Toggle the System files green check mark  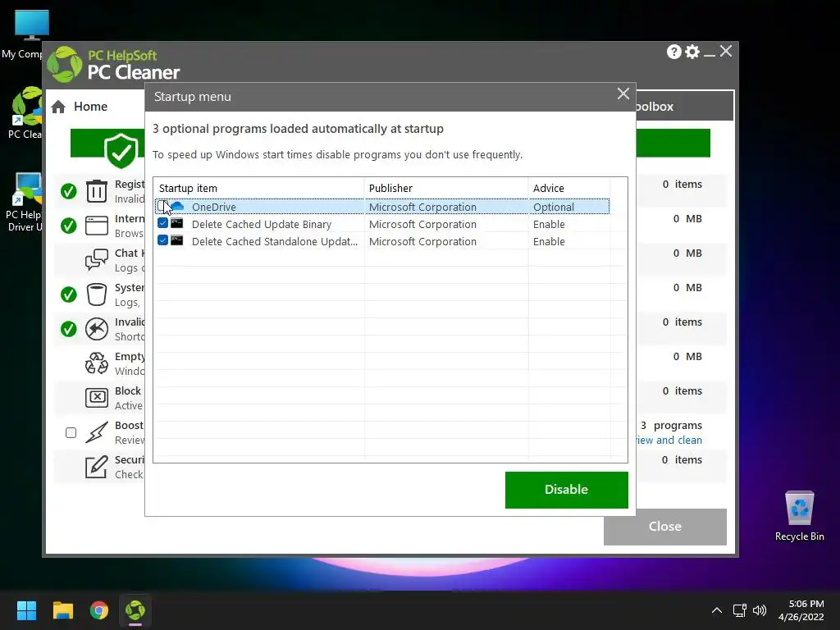(x=69, y=294)
